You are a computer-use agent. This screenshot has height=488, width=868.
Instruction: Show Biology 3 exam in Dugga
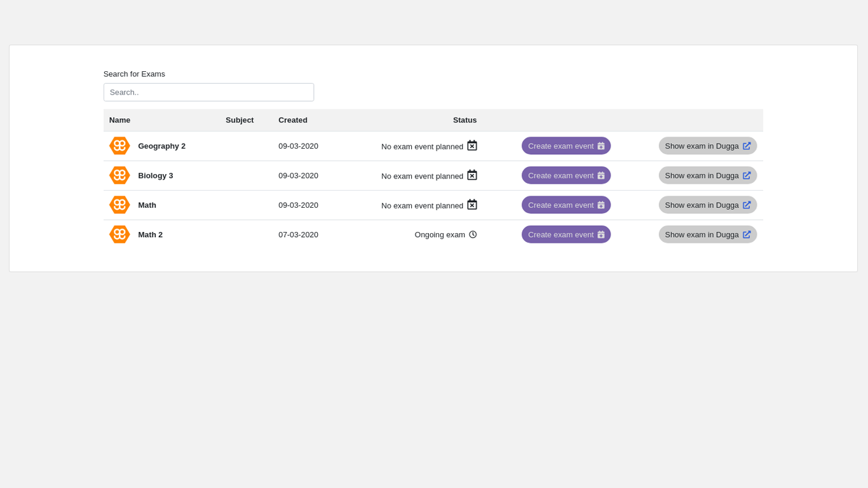708,175
